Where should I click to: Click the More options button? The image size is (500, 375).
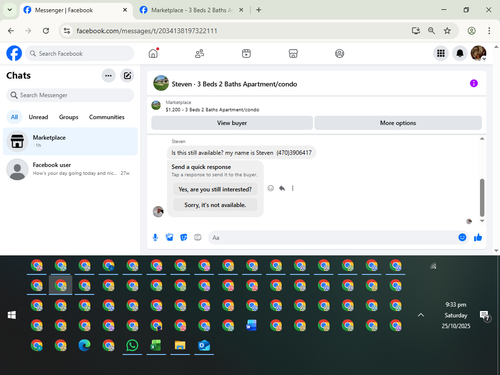point(398,123)
